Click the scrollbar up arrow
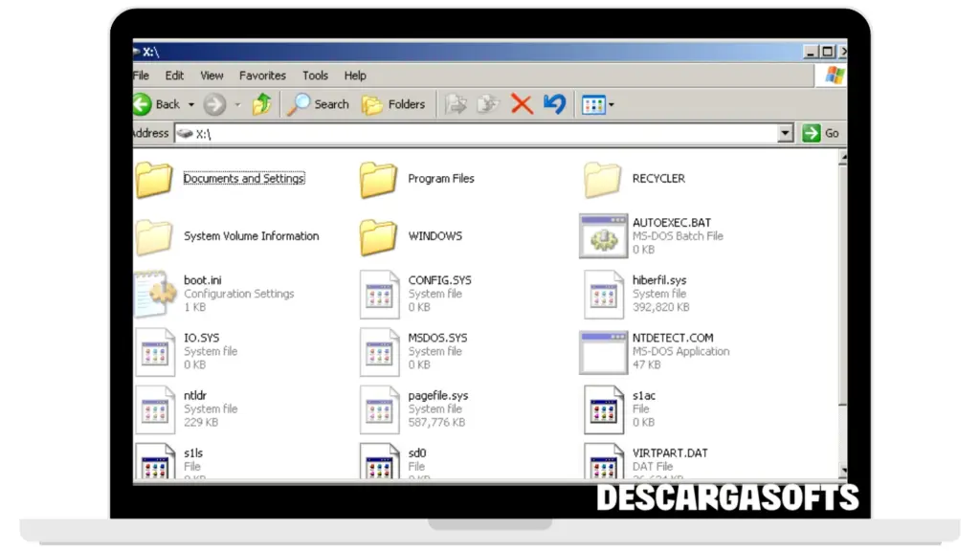980x551 pixels. 842,158
